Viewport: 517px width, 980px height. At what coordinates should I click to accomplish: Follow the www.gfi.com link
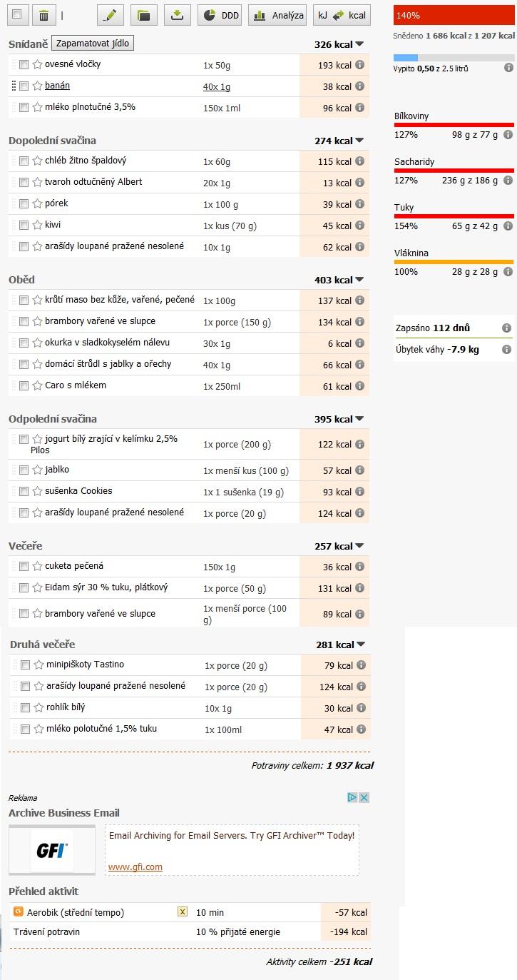click(x=135, y=867)
